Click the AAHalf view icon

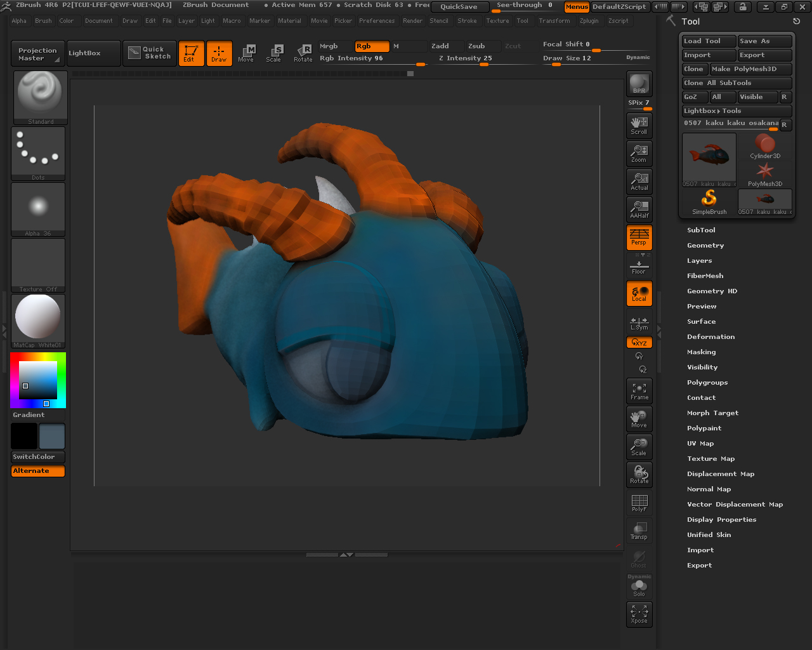639,209
